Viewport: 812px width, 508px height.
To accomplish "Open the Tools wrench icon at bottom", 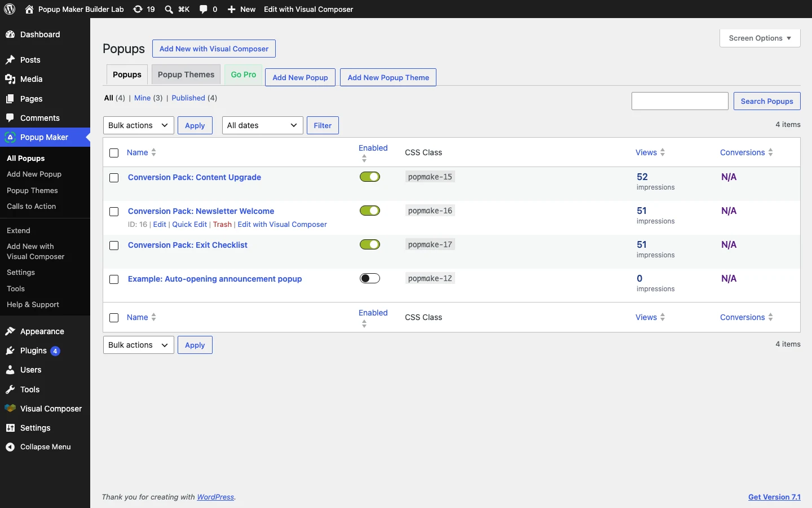I will tap(10, 389).
